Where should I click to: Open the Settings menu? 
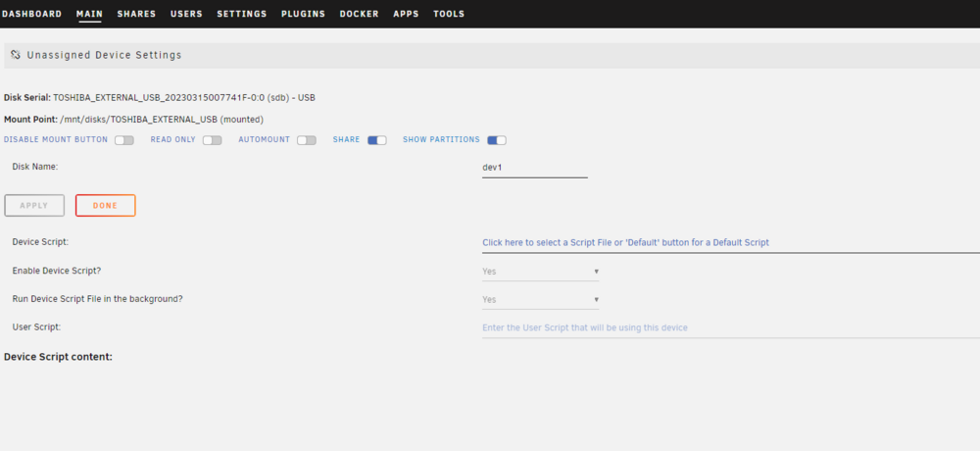[242, 14]
